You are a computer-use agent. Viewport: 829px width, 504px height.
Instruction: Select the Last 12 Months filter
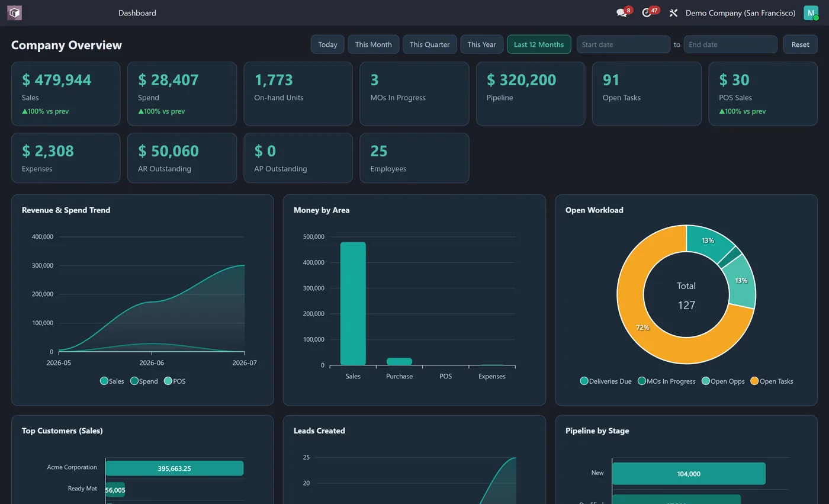pos(539,44)
